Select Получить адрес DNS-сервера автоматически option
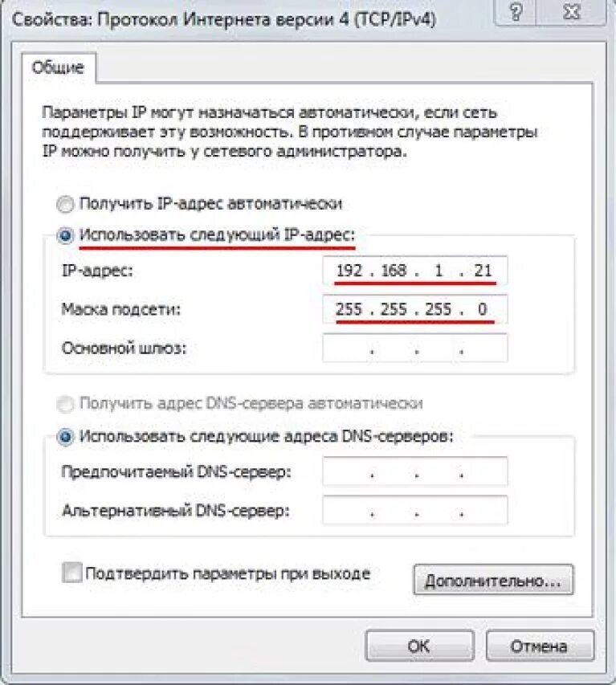Image resolution: width=616 pixels, height=685 pixels. [66, 404]
